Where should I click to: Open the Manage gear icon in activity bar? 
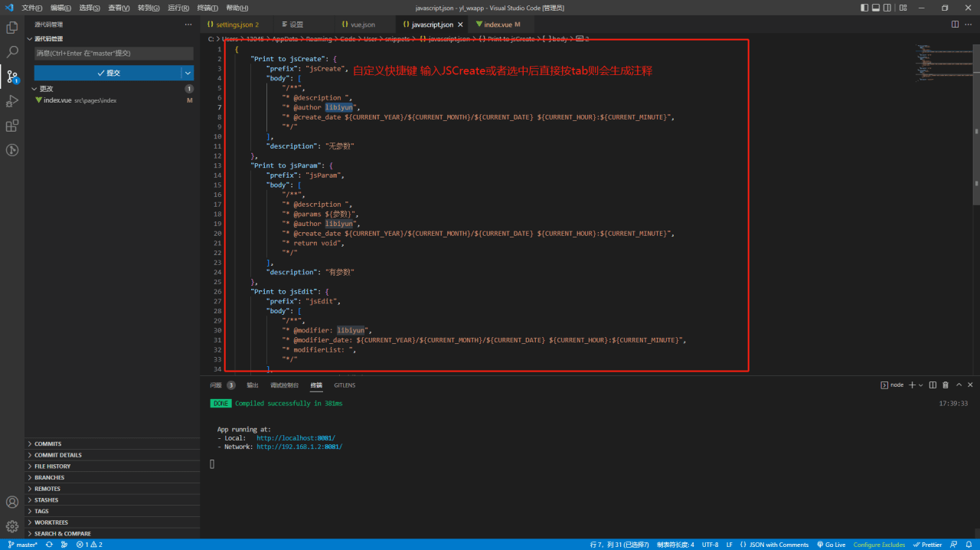(x=12, y=527)
